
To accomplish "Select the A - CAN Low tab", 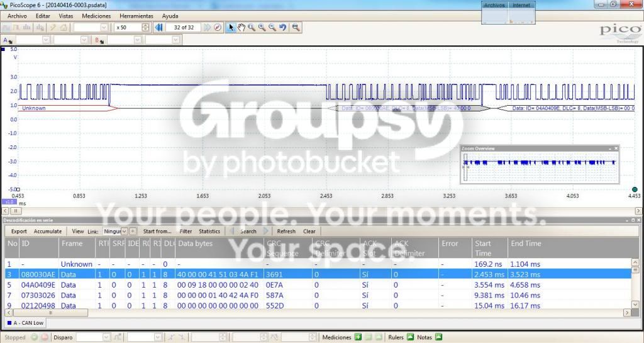I will tap(25, 323).
